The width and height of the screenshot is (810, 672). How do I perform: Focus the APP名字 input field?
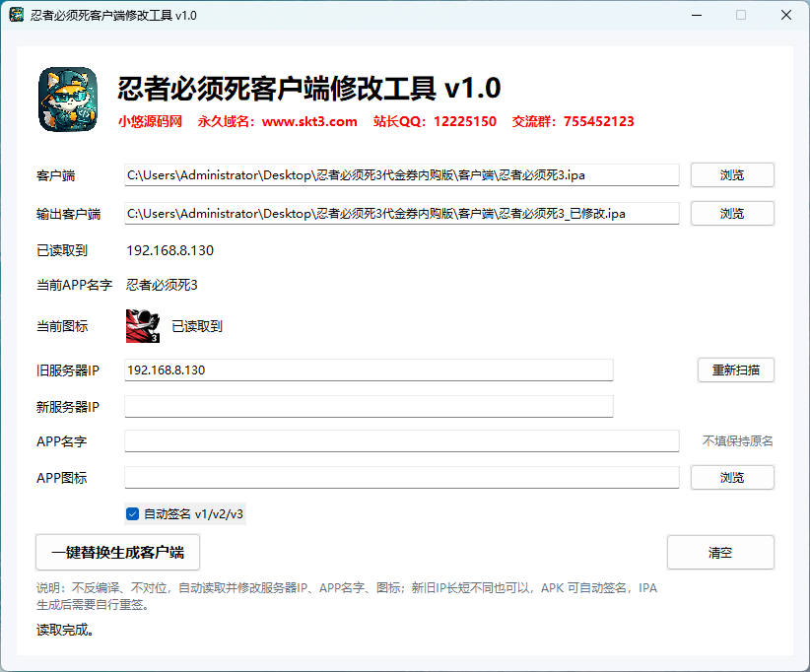401,440
